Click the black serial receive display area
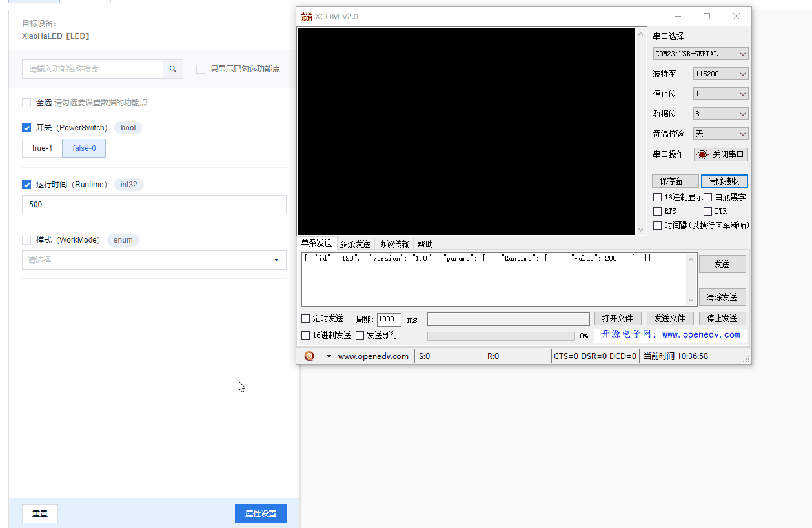The width and height of the screenshot is (812, 528). tap(467, 131)
